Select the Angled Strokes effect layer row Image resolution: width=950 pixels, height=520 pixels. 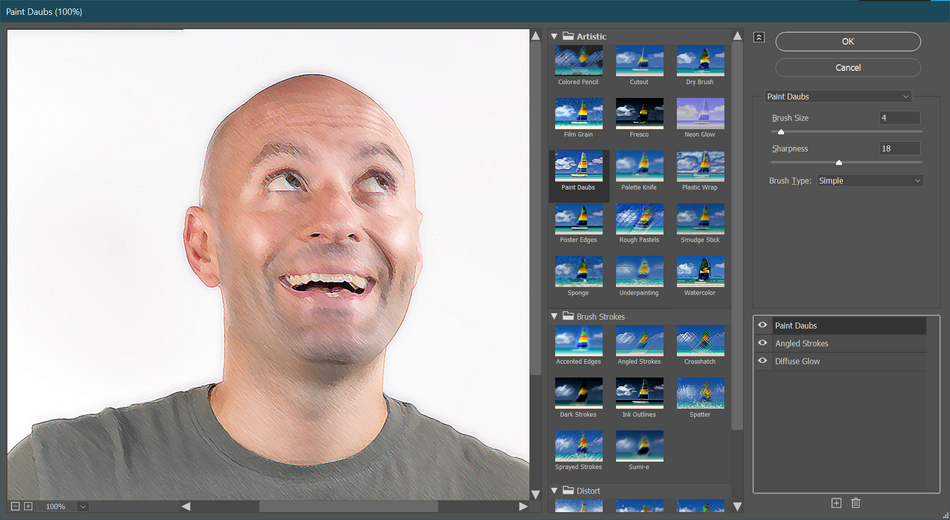841,343
